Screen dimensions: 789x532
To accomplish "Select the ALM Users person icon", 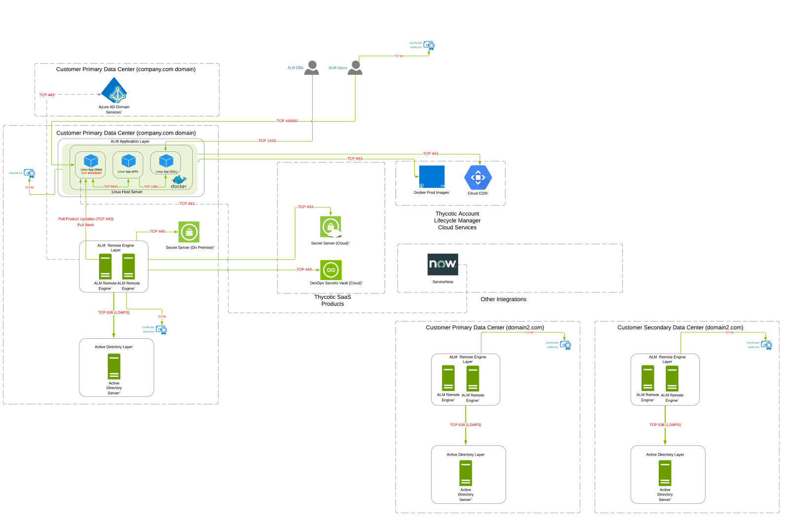I will pyautogui.click(x=355, y=68).
